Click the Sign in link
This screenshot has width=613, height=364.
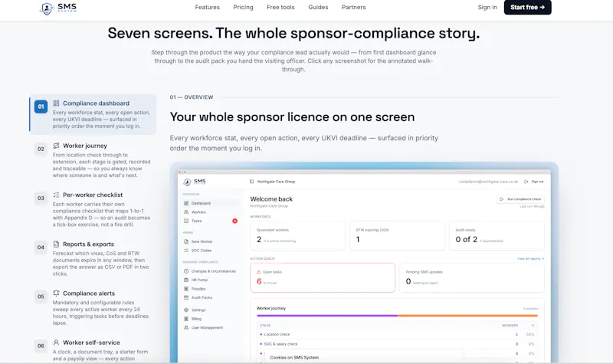[487, 8]
